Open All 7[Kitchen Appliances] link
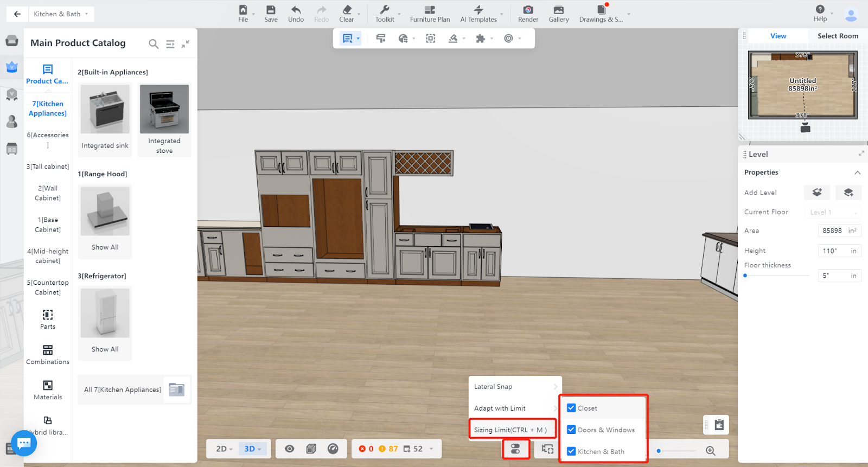Screen dimensions: 868x467 pyautogui.click(x=123, y=389)
